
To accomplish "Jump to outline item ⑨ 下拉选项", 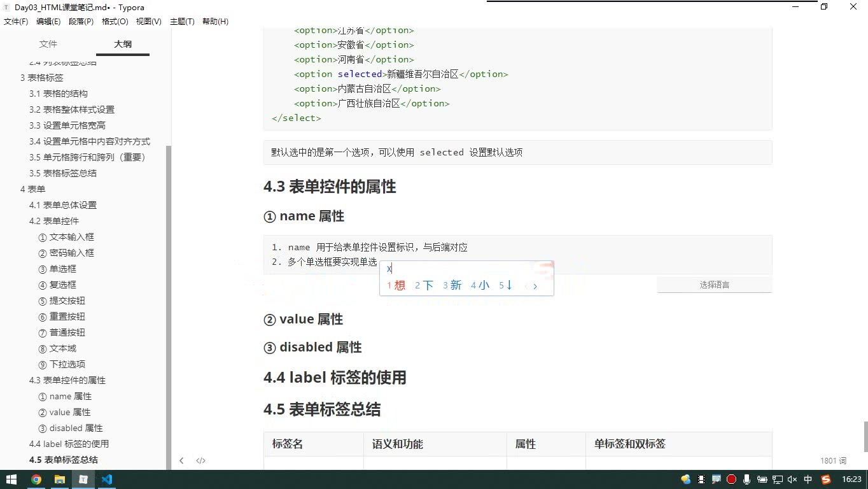I will (x=62, y=364).
